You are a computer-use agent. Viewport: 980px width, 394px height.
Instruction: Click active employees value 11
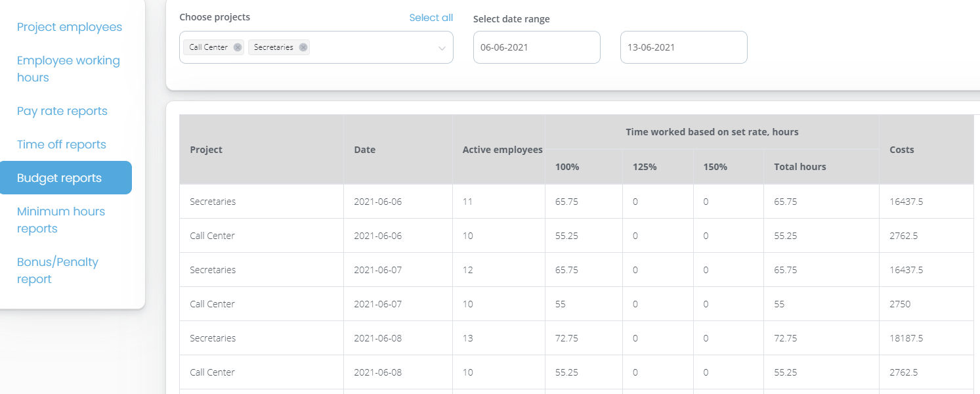click(467, 202)
